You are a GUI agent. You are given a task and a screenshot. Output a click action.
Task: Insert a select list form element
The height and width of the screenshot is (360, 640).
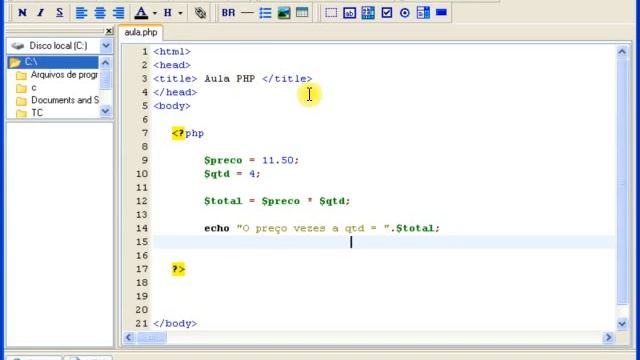coord(423,13)
